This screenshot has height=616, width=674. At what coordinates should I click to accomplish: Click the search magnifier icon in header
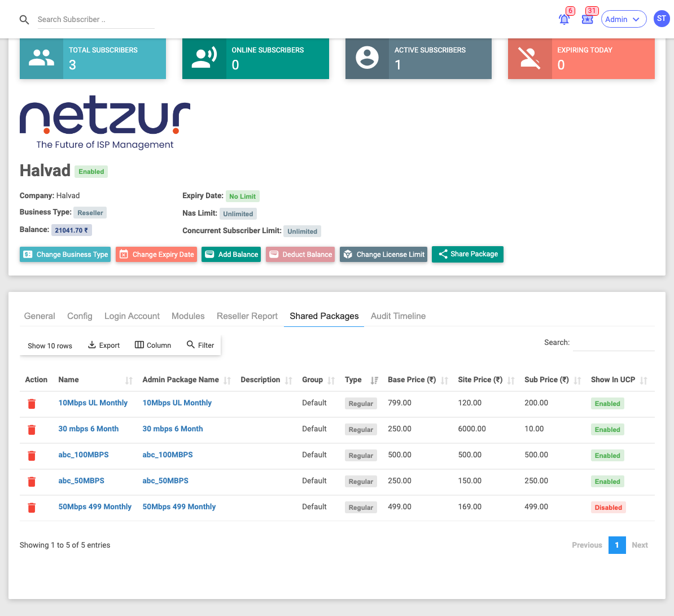point(24,20)
